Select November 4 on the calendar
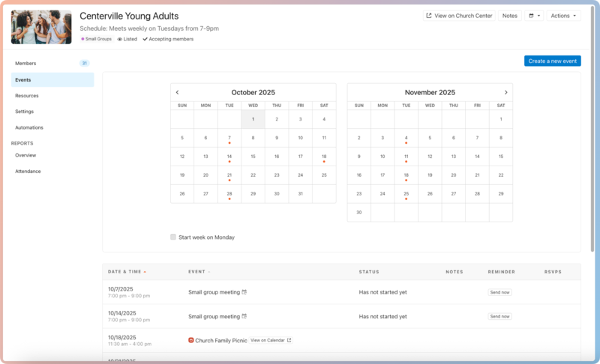This screenshot has height=364, width=600. coord(406,138)
